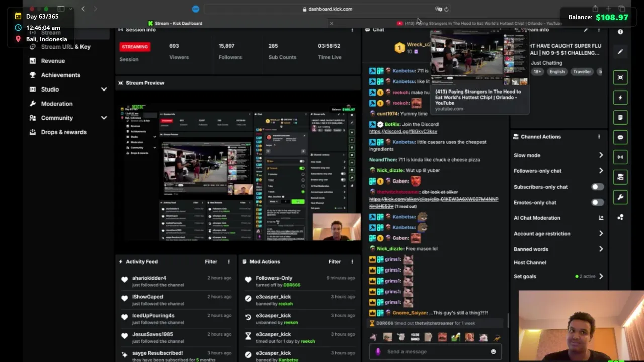Open Moderation in the sidebar
This screenshot has width=644, height=362.
(57, 104)
